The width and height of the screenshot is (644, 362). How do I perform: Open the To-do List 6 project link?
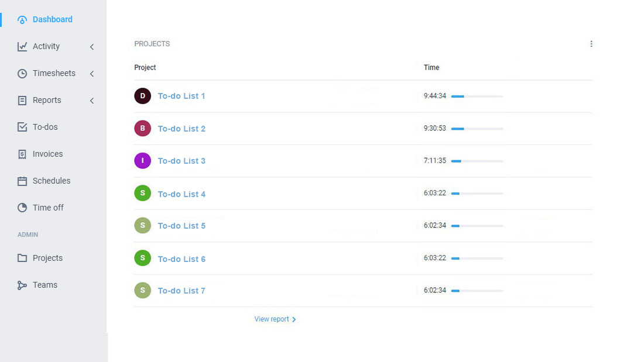(181, 259)
